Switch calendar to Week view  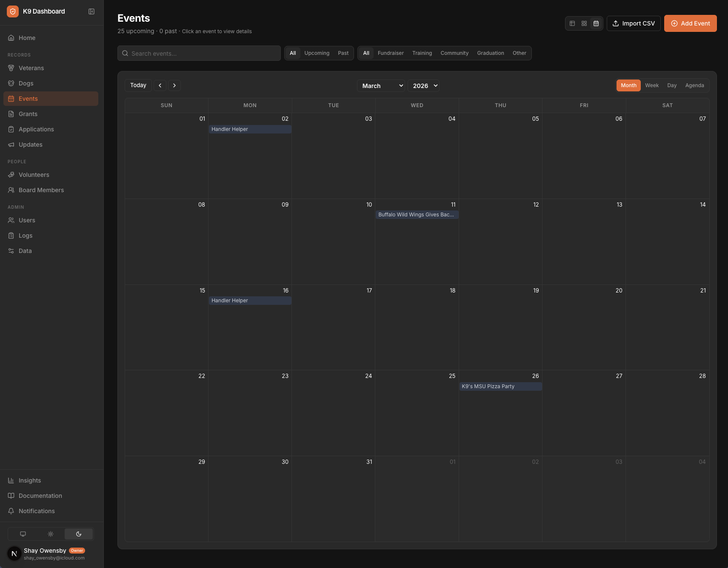tap(652, 85)
